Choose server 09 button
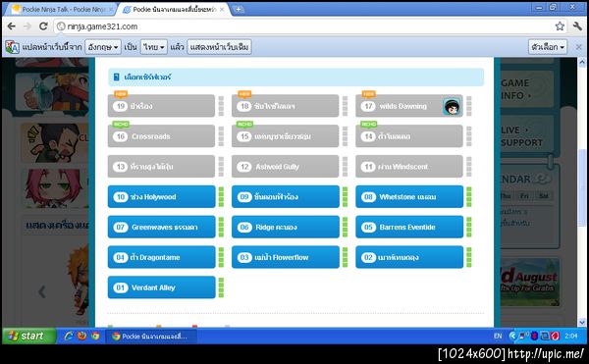The width and height of the screenshot is (589, 364). click(x=285, y=196)
